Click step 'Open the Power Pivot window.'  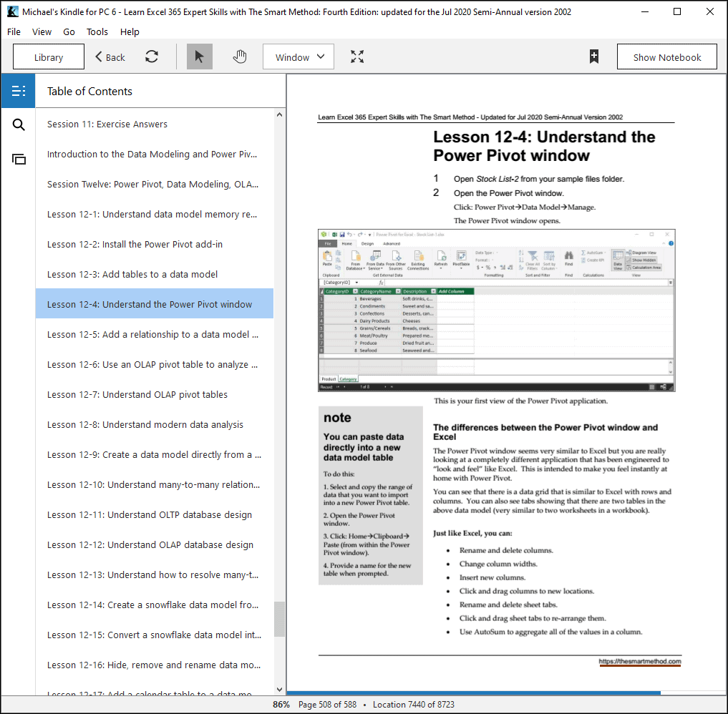(x=508, y=193)
